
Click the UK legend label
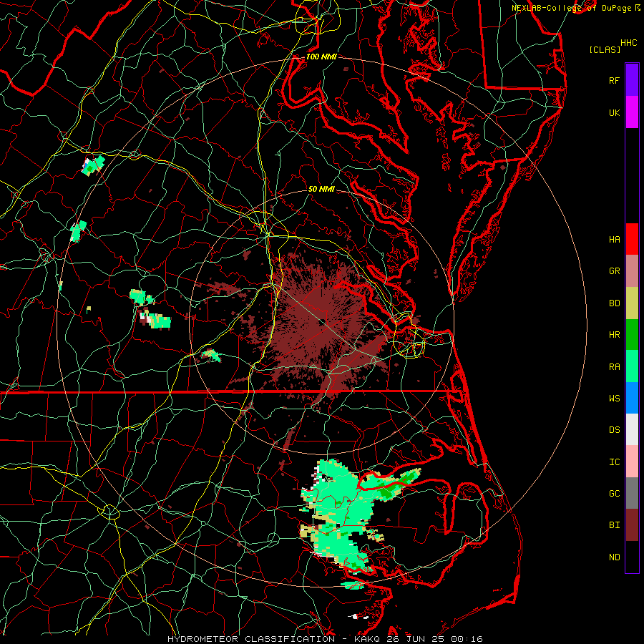(x=615, y=113)
